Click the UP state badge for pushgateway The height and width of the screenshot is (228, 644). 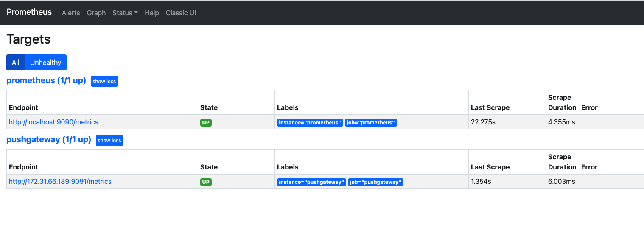click(x=206, y=182)
